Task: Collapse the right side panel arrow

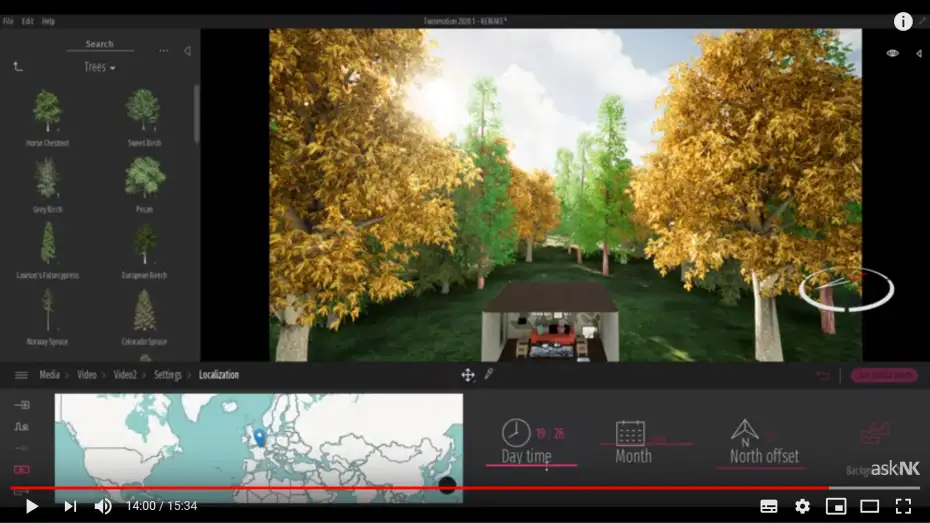Action: coord(918,53)
